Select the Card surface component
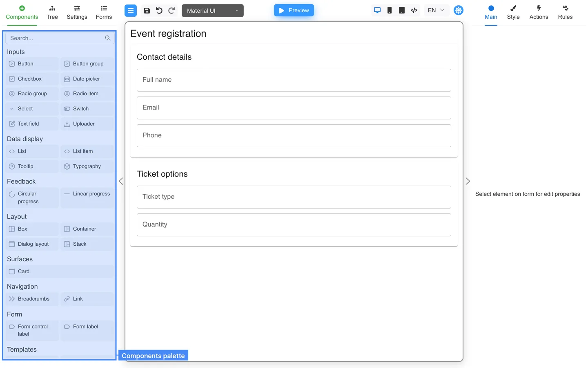The image size is (588, 368). [x=60, y=272]
